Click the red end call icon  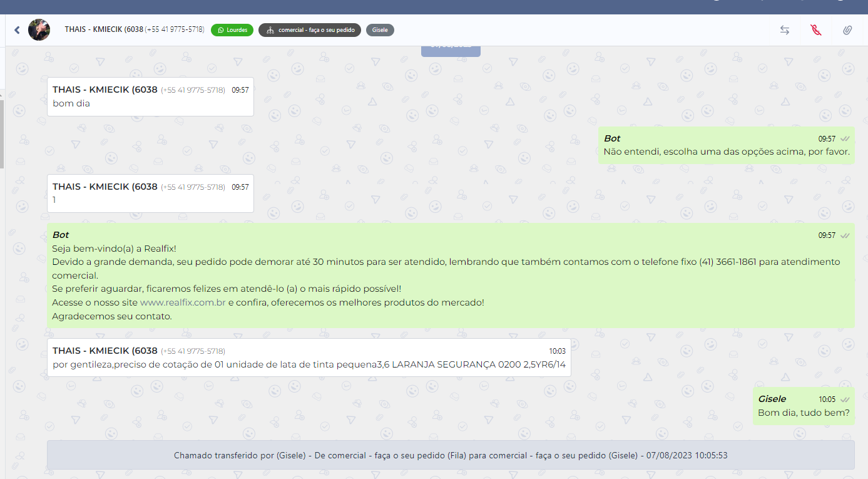pos(815,30)
